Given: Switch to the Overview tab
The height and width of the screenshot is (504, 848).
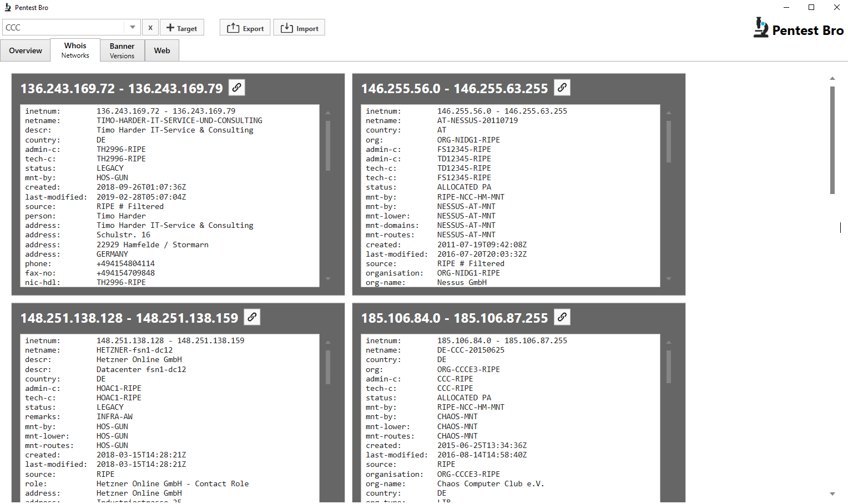Looking at the screenshot, I should 26,50.
